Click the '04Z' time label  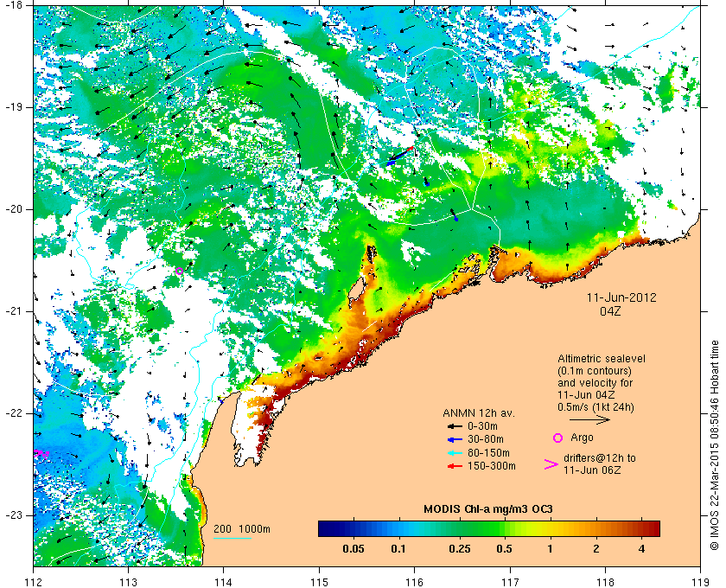pyautogui.click(x=610, y=311)
